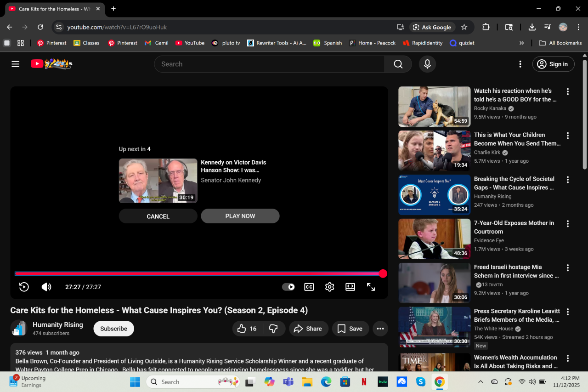Open the Spanish bookmark

tap(328, 43)
